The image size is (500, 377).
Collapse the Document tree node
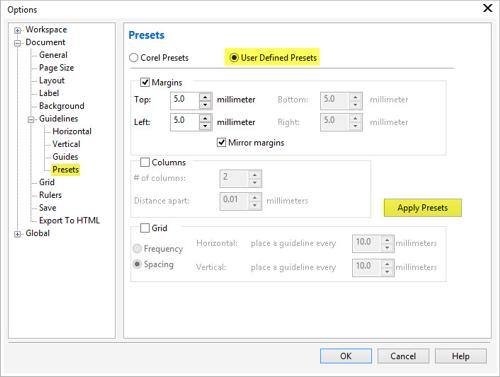tap(17, 43)
